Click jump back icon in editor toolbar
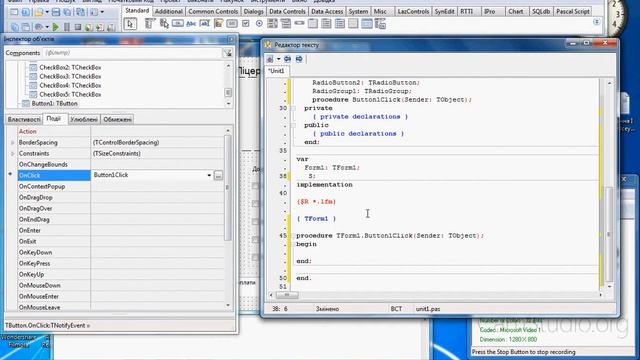Viewport: 640px width, 360px height. coord(287,59)
